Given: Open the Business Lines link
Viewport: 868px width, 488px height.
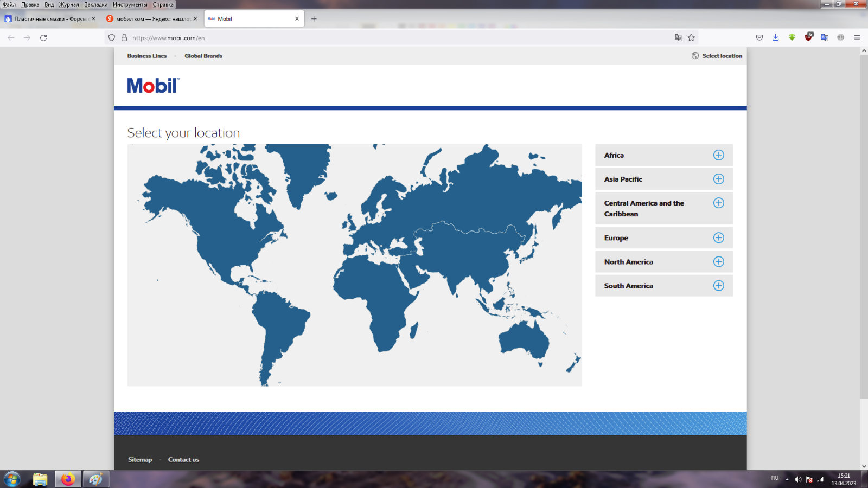Looking at the screenshot, I should pyautogui.click(x=147, y=56).
